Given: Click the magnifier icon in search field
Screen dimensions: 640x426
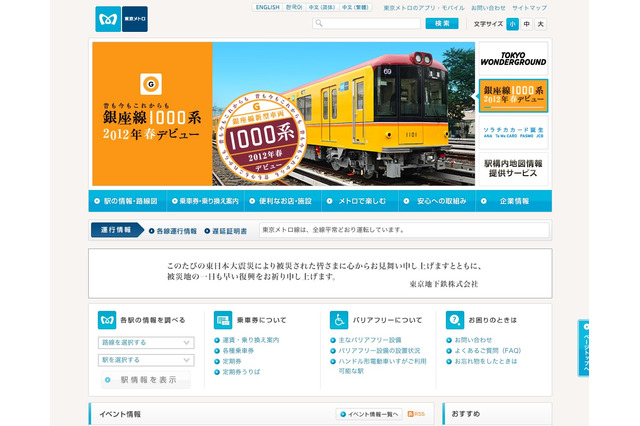Looking at the screenshot, I should 319,23.
